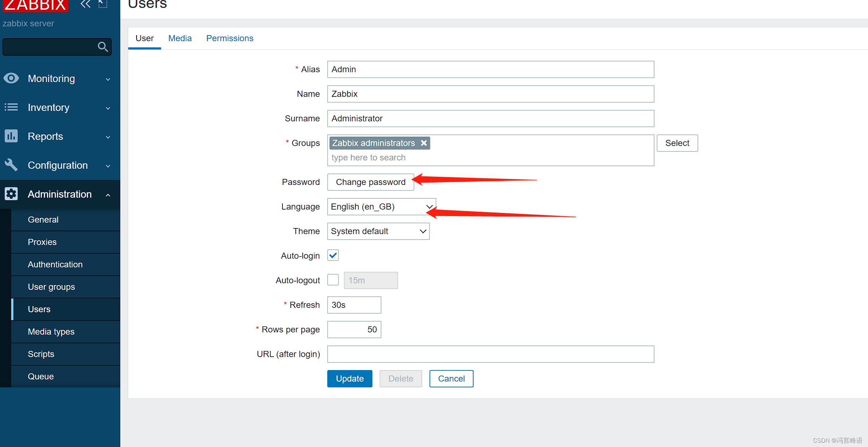The image size is (868, 447).
Task: Click the Change password button
Action: pos(371,182)
